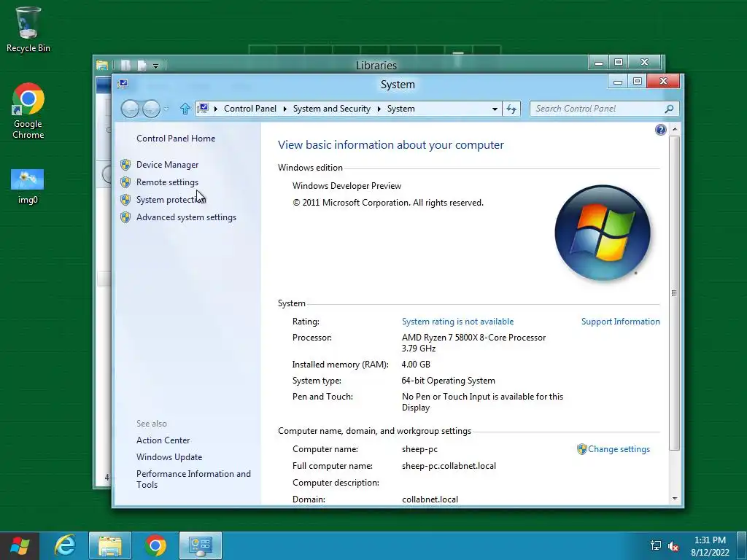
Task: Open Action Center under See also
Action: coord(163,440)
